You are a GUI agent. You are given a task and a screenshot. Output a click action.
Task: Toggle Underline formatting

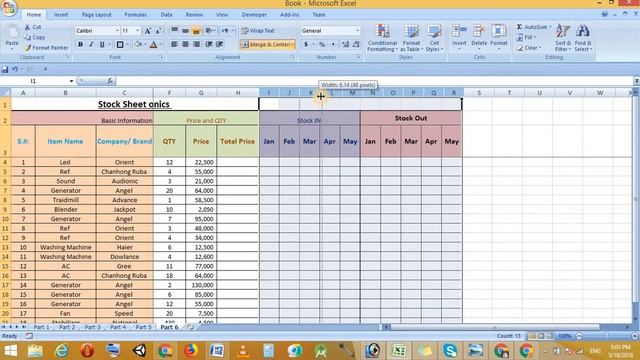[102, 44]
